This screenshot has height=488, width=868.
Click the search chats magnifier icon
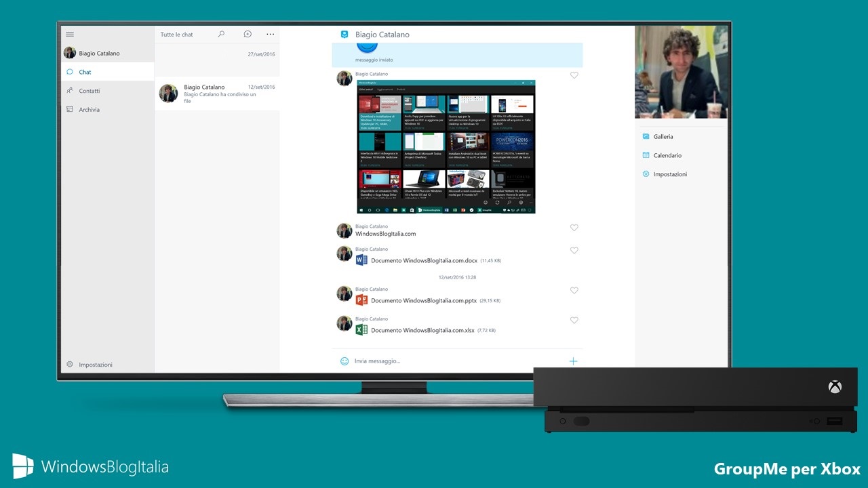pyautogui.click(x=221, y=34)
